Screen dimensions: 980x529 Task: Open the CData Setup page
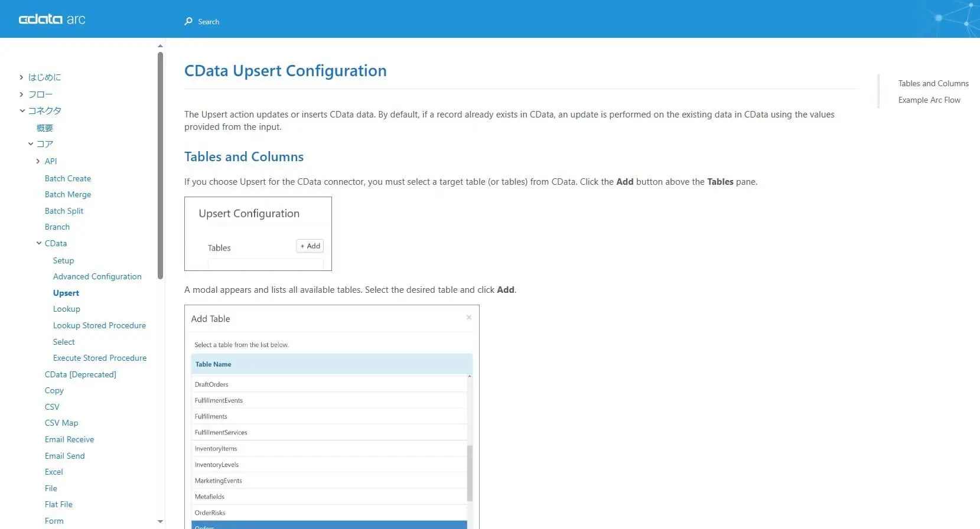pyautogui.click(x=63, y=260)
